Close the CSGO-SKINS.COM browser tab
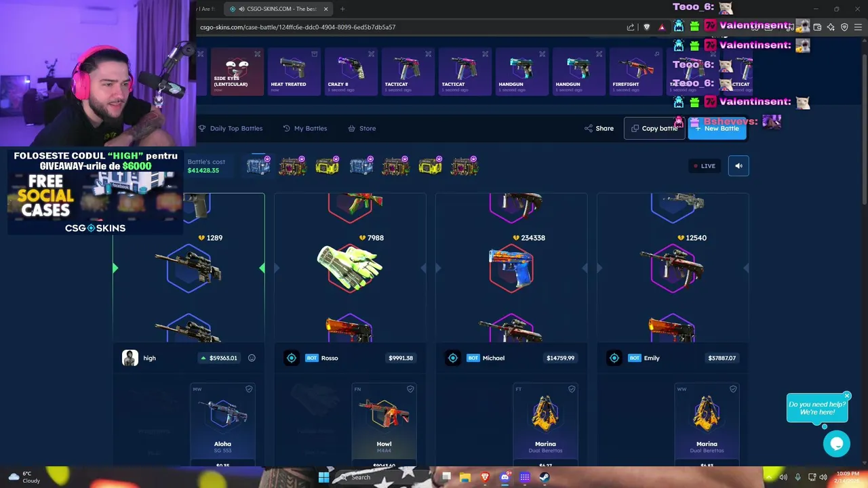Image resolution: width=868 pixels, height=488 pixels. [x=325, y=9]
